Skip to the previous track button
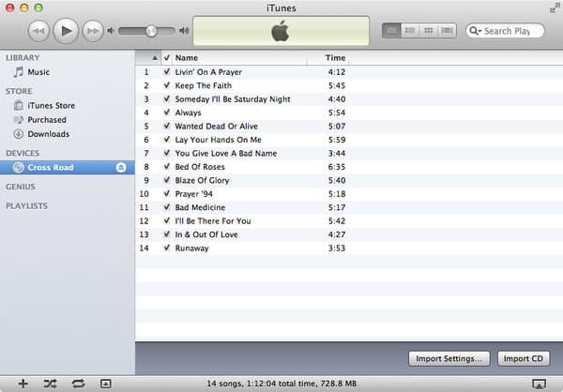Screen dimensions: 563x392 tap(38, 31)
